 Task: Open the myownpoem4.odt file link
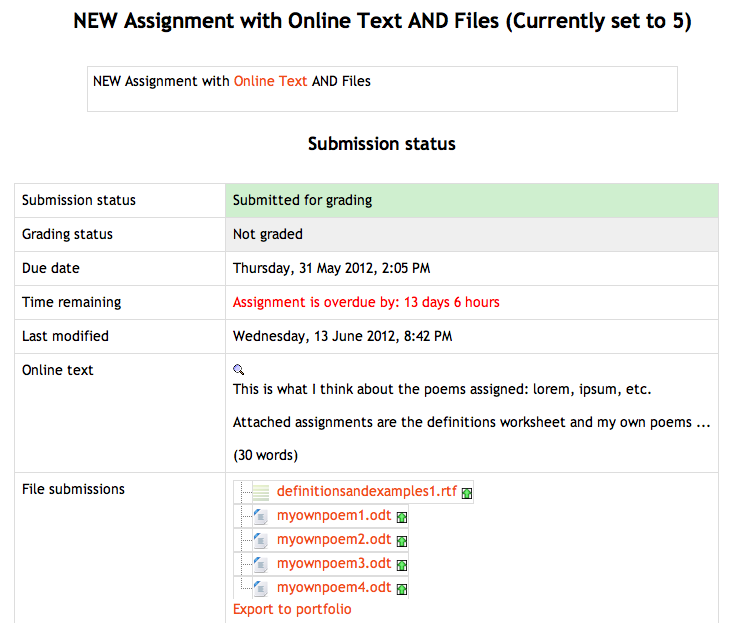point(334,587)
